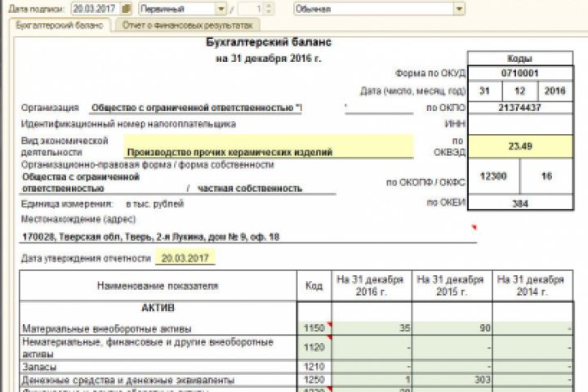The image size is (588, 392).
Task: Click Денежные средства и денежные эквиваленты label
Action: (x=128, y=380)
